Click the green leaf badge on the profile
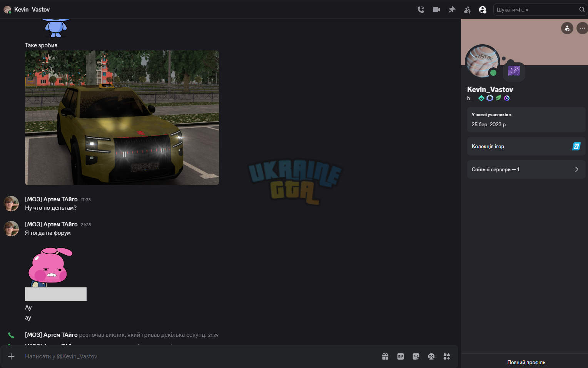 (x=498, y=98)
